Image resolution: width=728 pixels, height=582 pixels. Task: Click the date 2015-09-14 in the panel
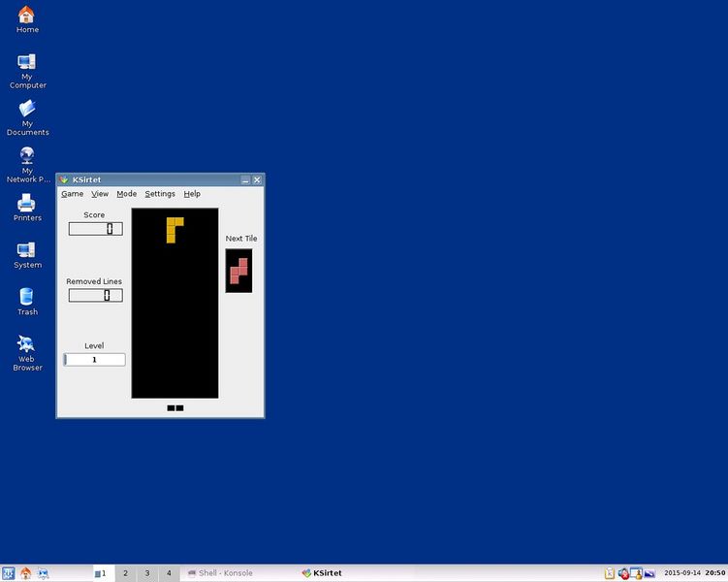[682, 573]
